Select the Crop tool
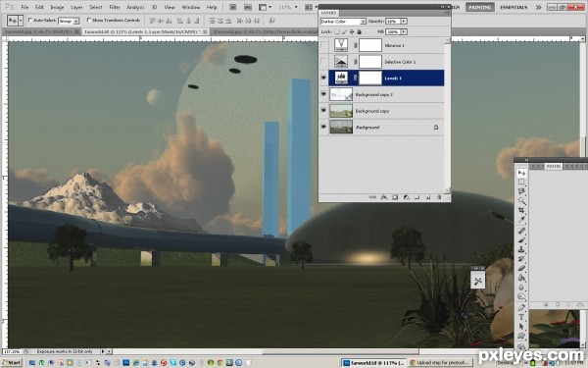Screen dimensions: 588x368 521,210
